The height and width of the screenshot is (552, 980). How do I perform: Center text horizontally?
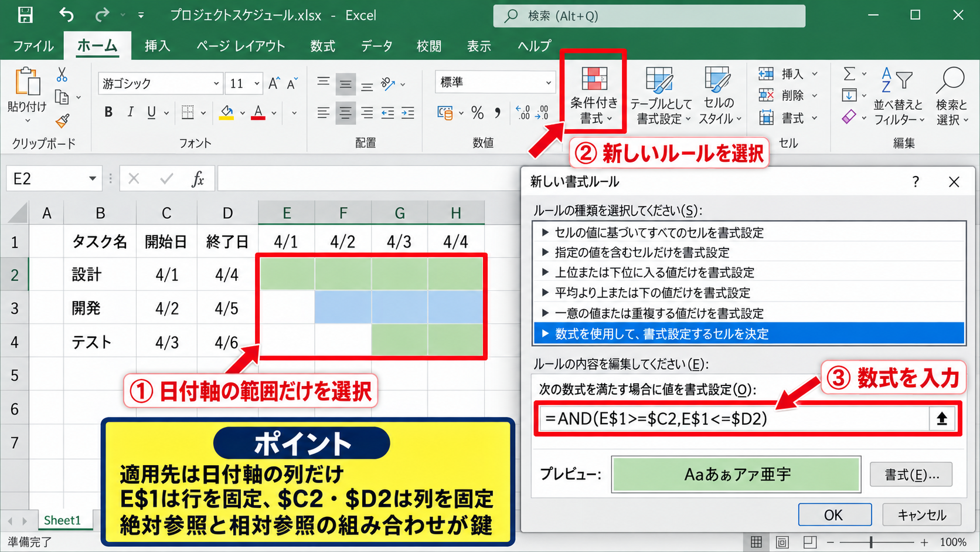[x=346, y=113]
